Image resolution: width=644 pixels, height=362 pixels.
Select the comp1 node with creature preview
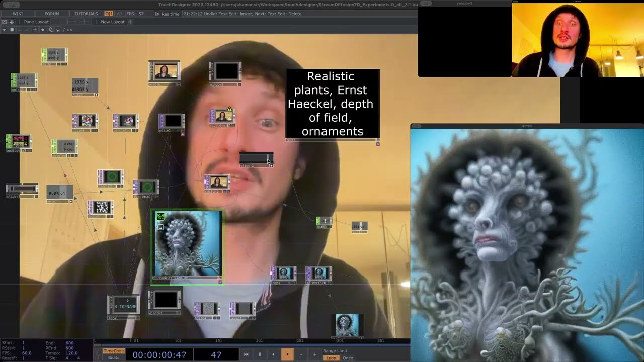283,275
